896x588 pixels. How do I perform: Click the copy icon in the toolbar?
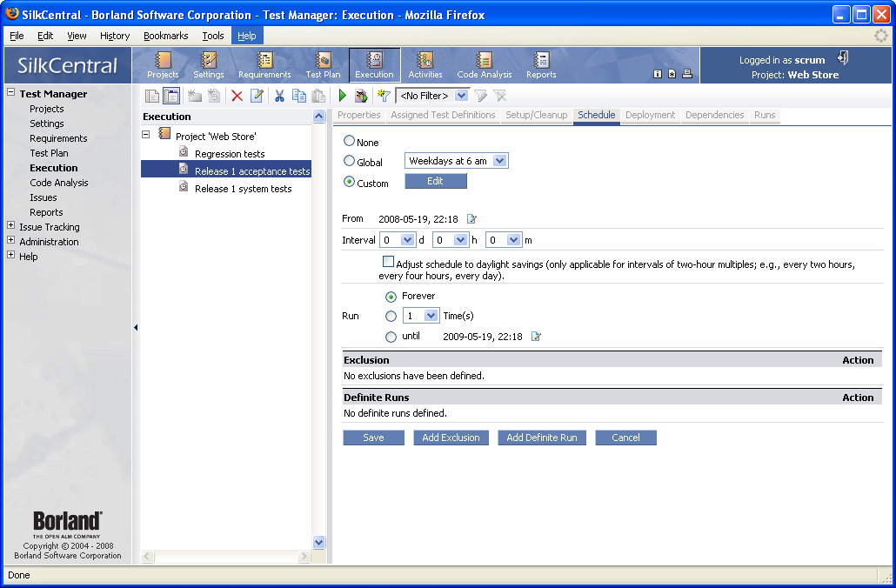click(299, 96)
